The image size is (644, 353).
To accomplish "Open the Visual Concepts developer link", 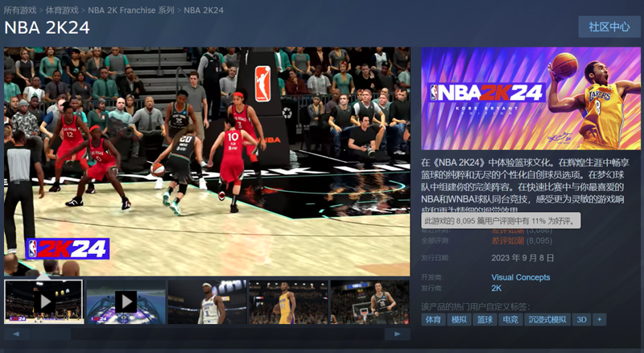I will coord(520,277).
